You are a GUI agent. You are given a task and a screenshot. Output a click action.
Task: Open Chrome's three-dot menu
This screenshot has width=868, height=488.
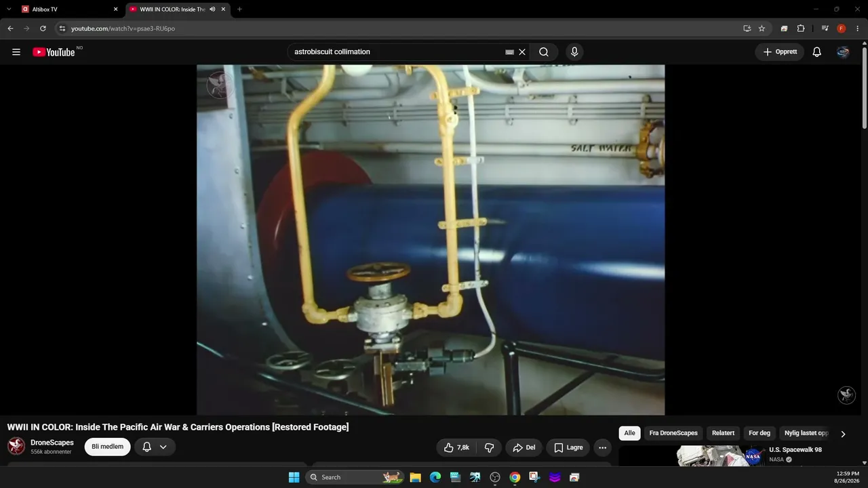(858, 28)
